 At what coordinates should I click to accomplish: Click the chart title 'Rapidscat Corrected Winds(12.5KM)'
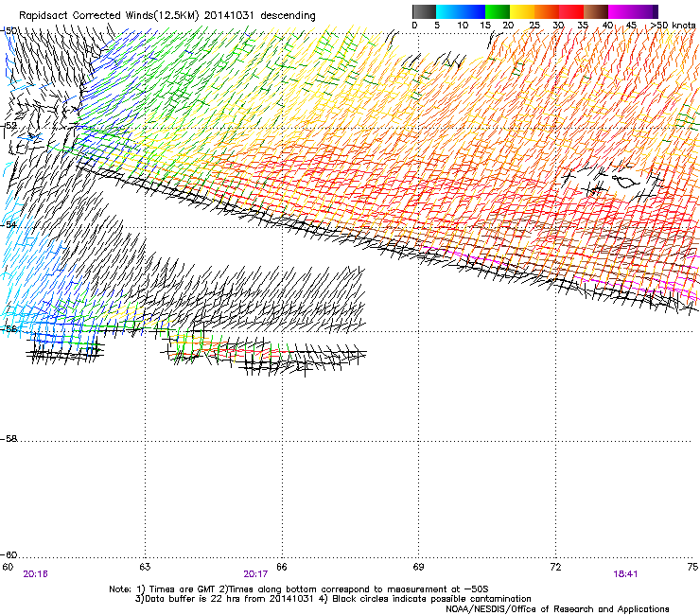pos(109,16)
